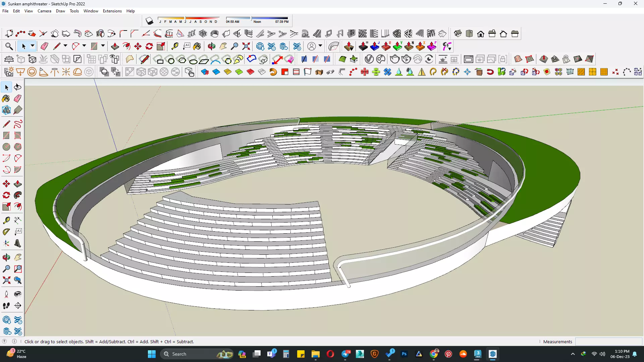Open the Camera menu
Viewport: 644px width, 362px height.
(44, 11)
